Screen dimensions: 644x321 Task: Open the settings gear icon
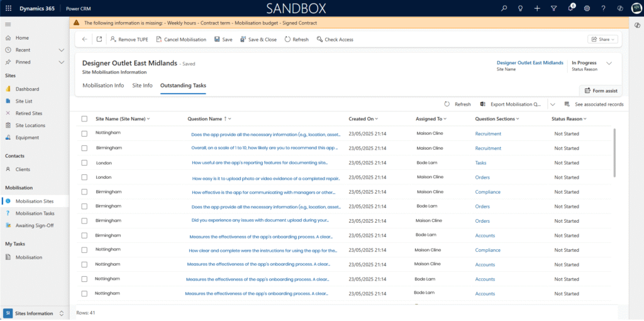point(587,8)
